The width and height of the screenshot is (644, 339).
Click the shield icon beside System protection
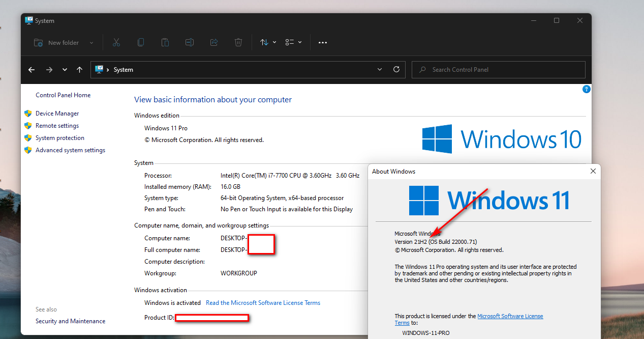pyautogui.click(x=28, y=138)
